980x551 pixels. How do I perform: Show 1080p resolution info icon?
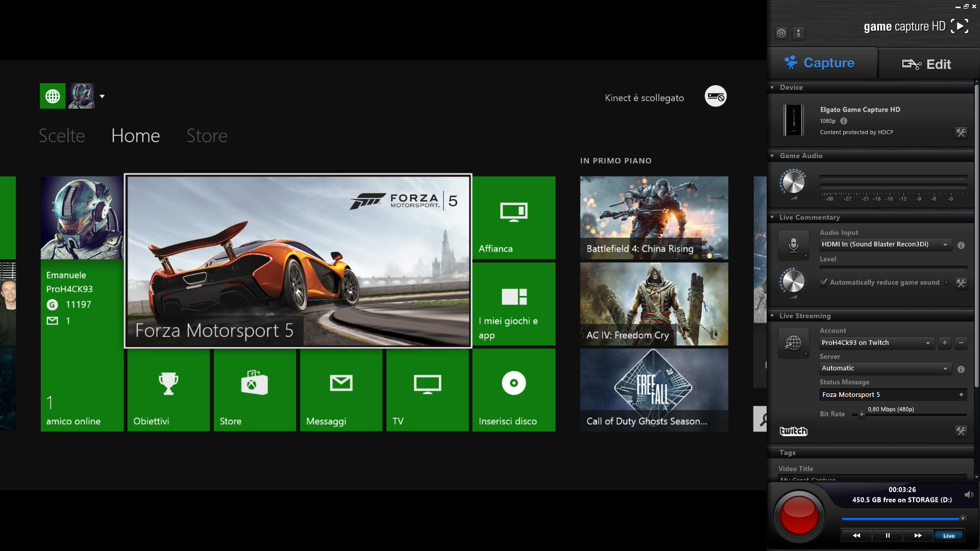pos(844,121)
